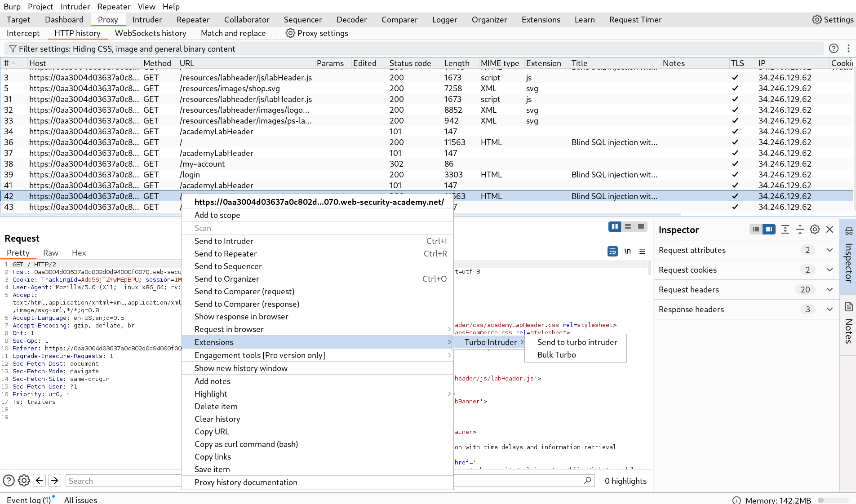Click the memory info icon in status bar
856x504 pixels.
[736, 500]
